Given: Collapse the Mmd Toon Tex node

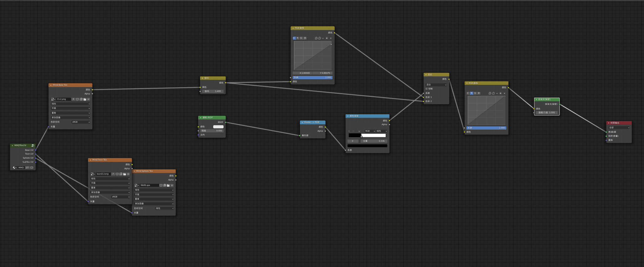Looking at the screenshot, I should (x=90, y=160).
